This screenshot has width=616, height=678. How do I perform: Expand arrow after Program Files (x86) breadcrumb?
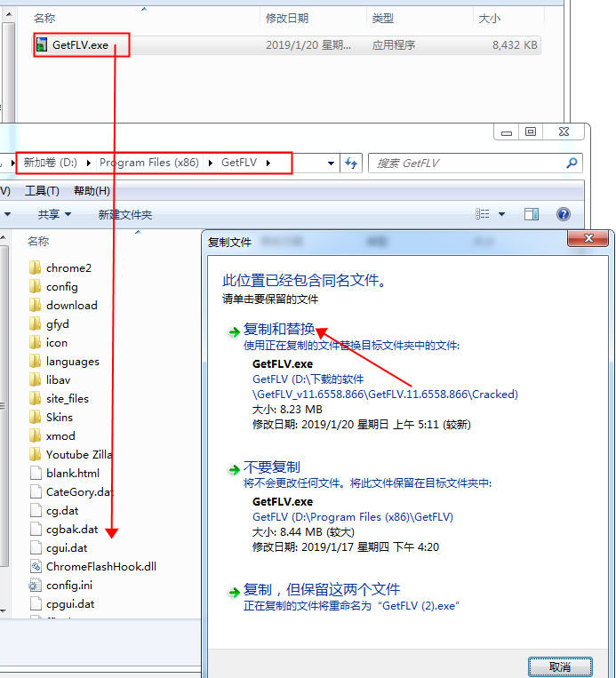(x=211, y=163)
